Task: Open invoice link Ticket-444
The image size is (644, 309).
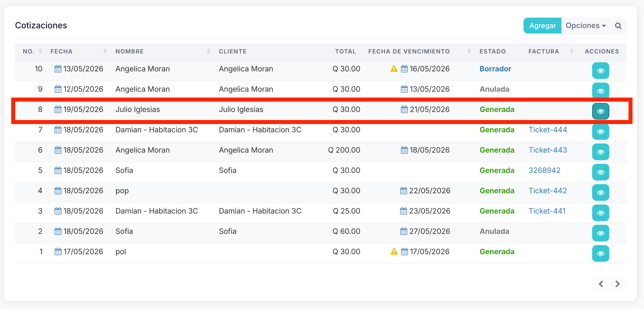Action: tap(548, 130)
